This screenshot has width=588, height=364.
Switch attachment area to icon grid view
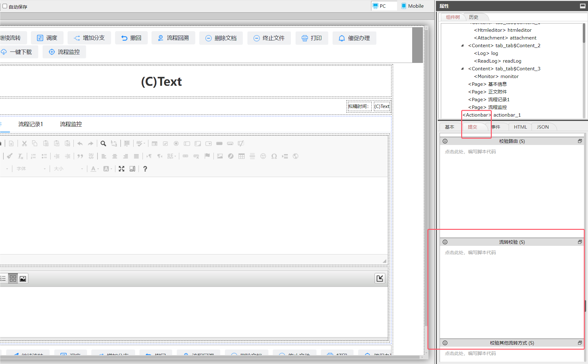coord(13,279)
